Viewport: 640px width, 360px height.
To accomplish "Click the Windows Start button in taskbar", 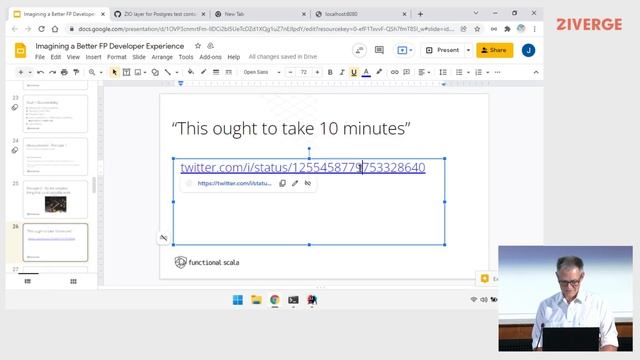I will [238, 300].
